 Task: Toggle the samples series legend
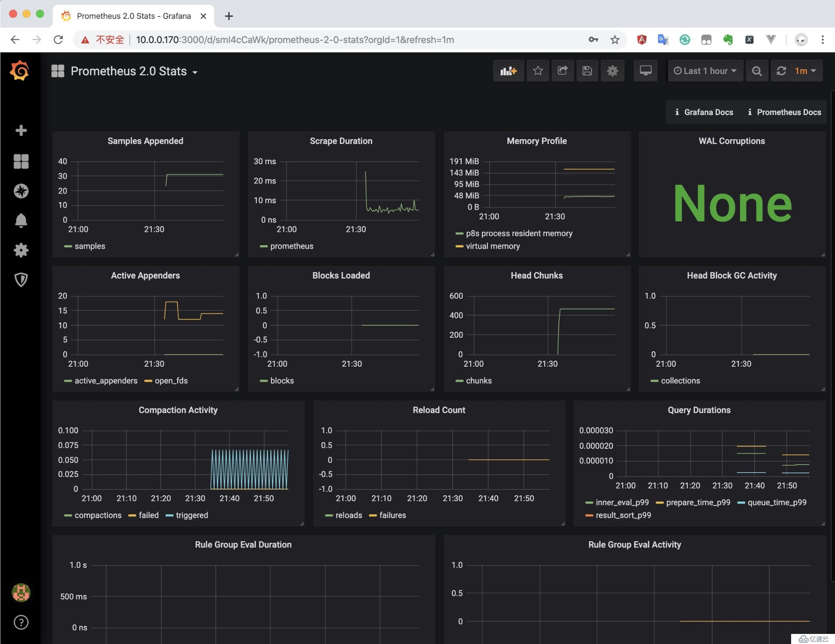click(89, 246)
